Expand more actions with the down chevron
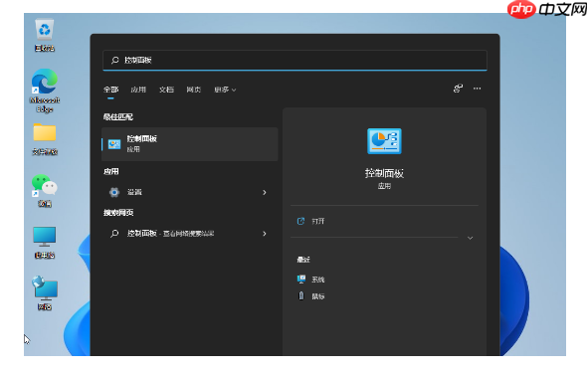This screenshot has width=588, height=375. click(470, 238)
